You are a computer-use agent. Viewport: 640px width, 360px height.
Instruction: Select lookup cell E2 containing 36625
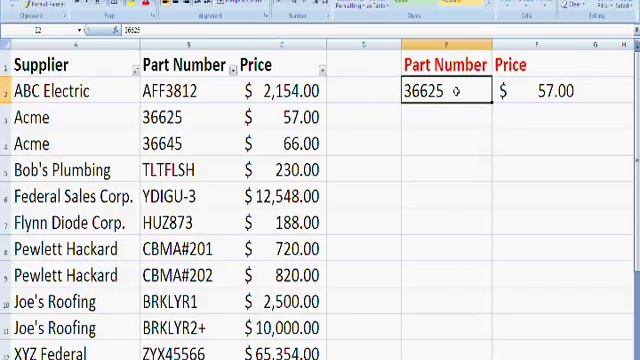click(447, 90)
